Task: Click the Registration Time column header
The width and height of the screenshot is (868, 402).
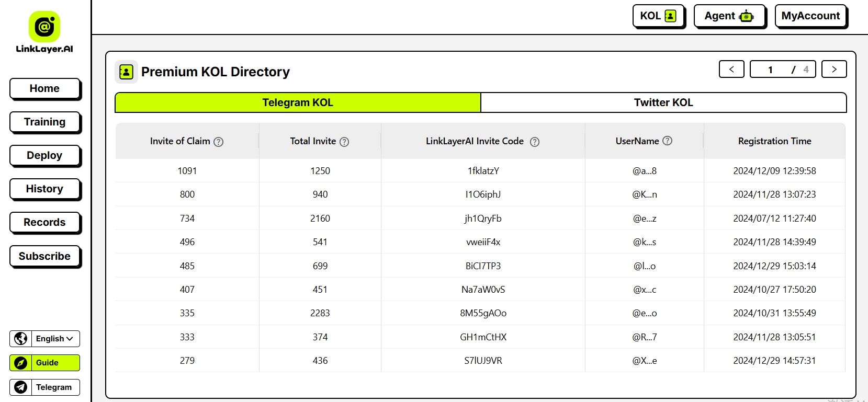Action: (775, 141)
